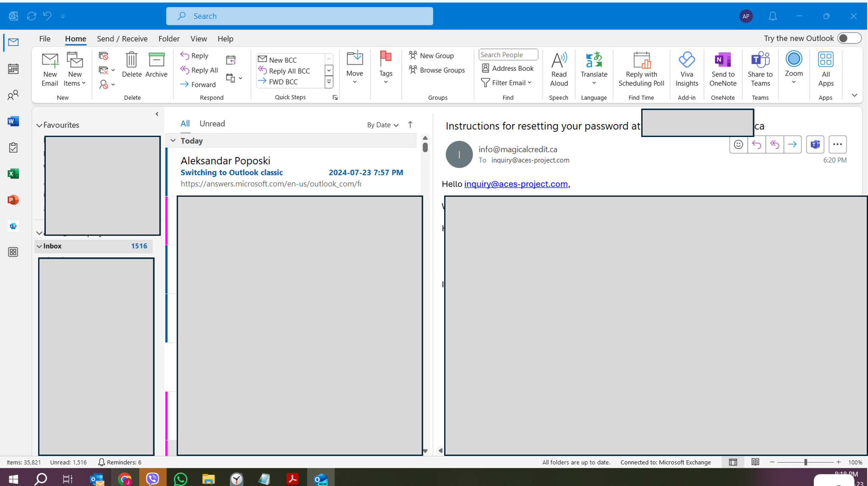Open the Calendar from the left rail
Screen dimensions: 868x486
click(13, 68)
